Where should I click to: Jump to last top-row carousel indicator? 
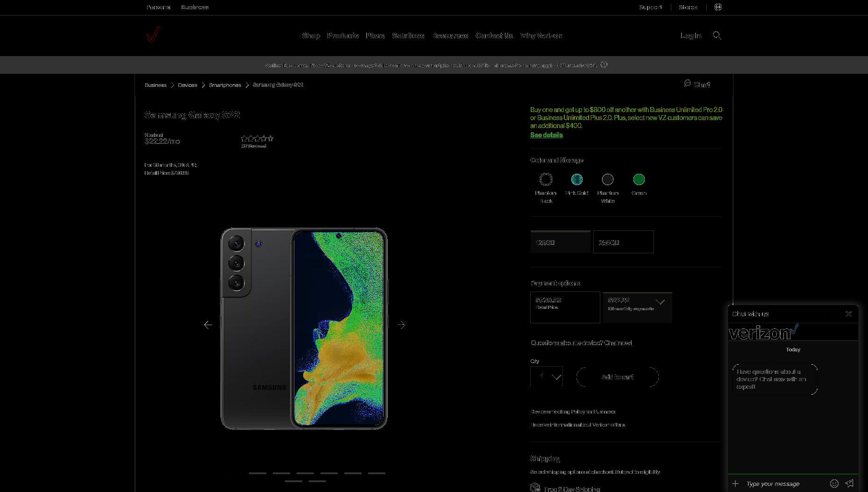coord(377,473)
